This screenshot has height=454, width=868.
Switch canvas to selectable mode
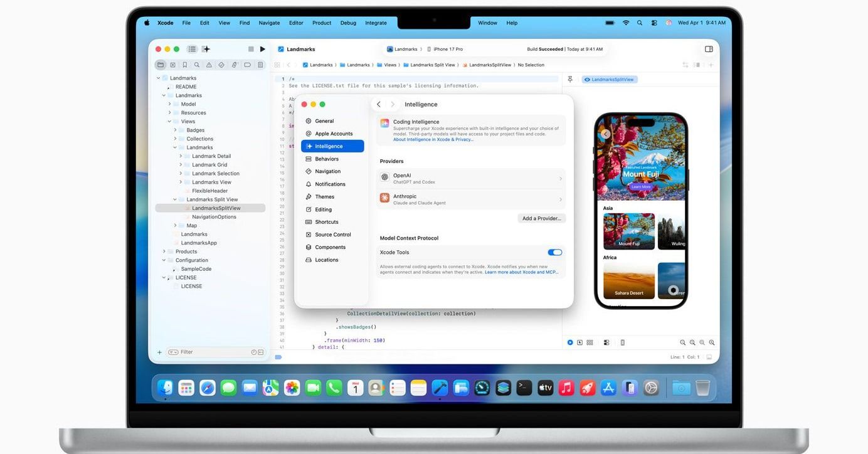(x=580, y=342)
